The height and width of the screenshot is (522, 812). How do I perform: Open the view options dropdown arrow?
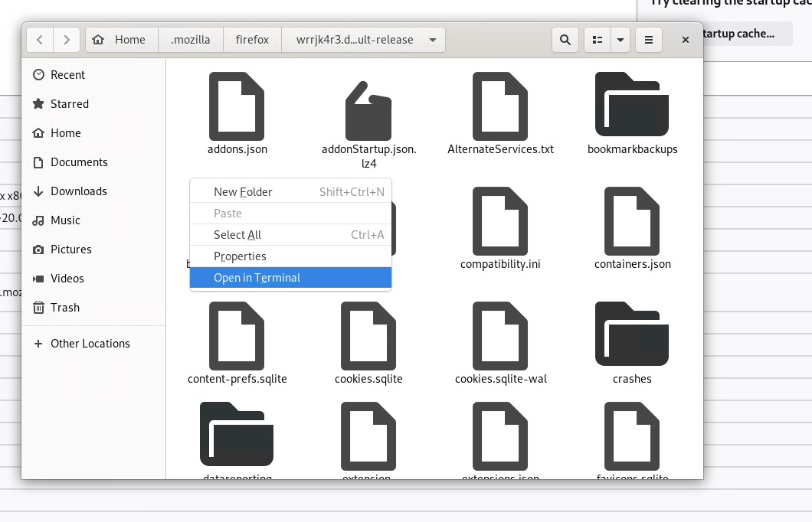(620, 40)
